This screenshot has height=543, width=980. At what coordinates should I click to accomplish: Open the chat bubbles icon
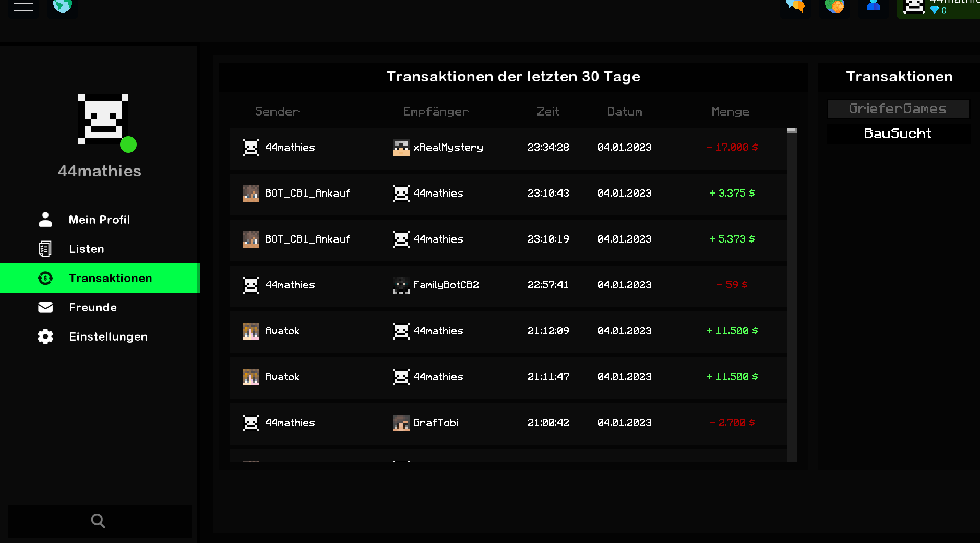click(x=795, y=5)
